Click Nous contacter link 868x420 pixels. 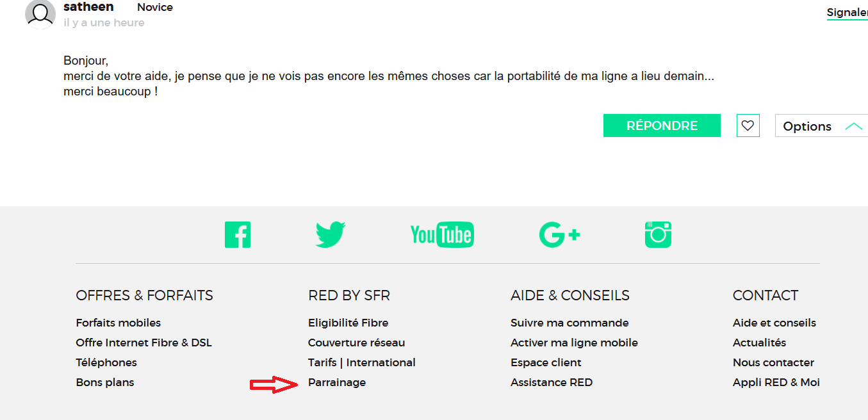coord(773,362)
